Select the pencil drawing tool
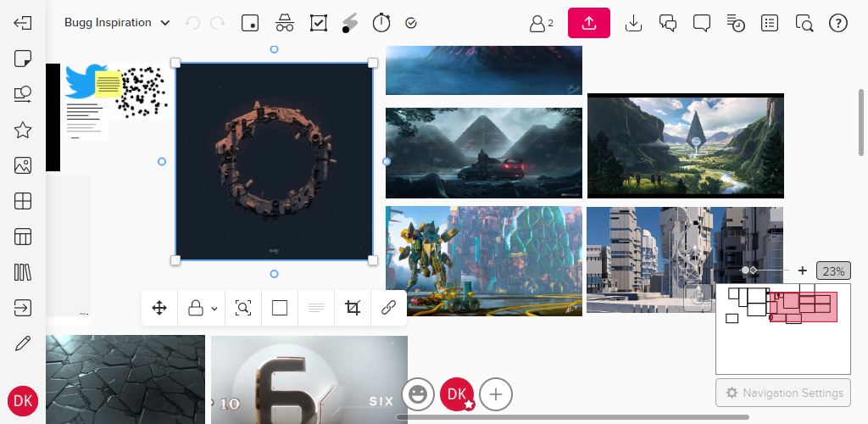868x424 pixels. tap(23, 343)
